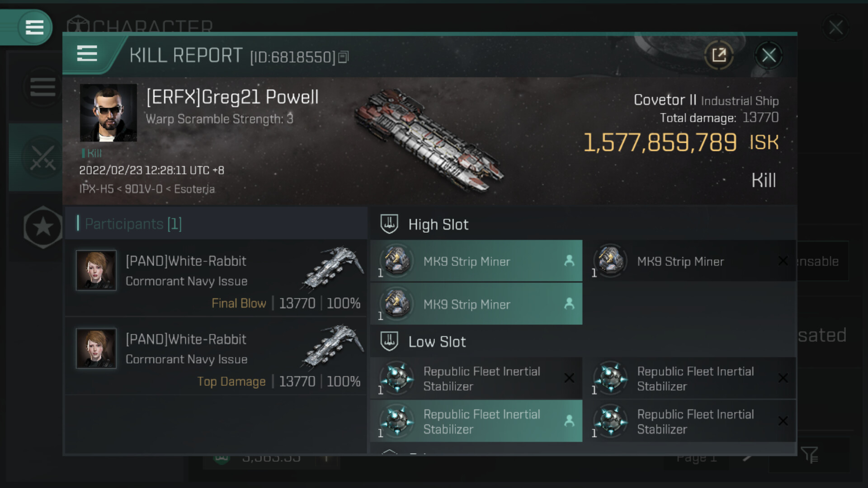Collapse the High Slot section
This screenshot has height=488, width=868.
tap(389, 224)
